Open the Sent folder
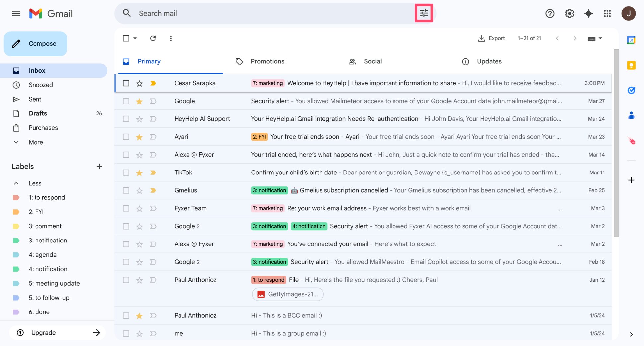This screenshot has height=346, width=644. click(54, 99)
